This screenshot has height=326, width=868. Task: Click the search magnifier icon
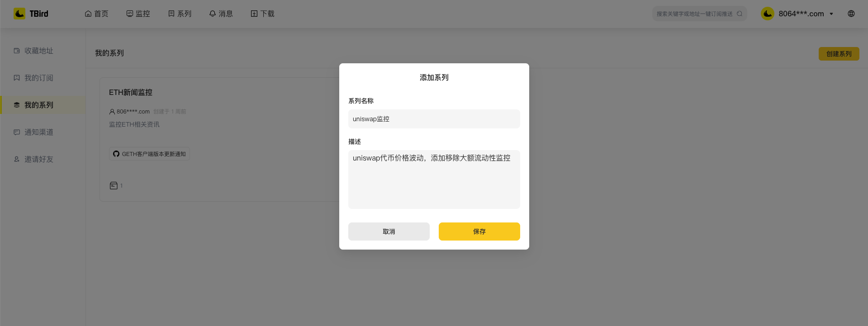point(740,14)
